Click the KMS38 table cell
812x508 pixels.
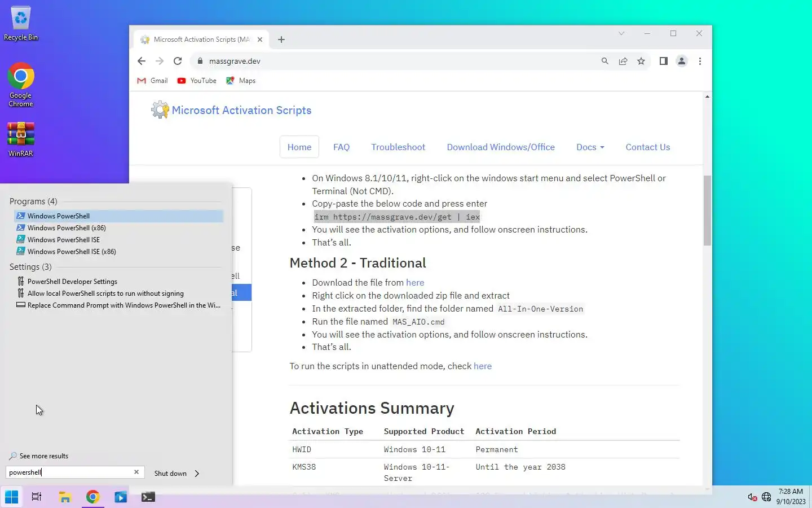[304, 467]
